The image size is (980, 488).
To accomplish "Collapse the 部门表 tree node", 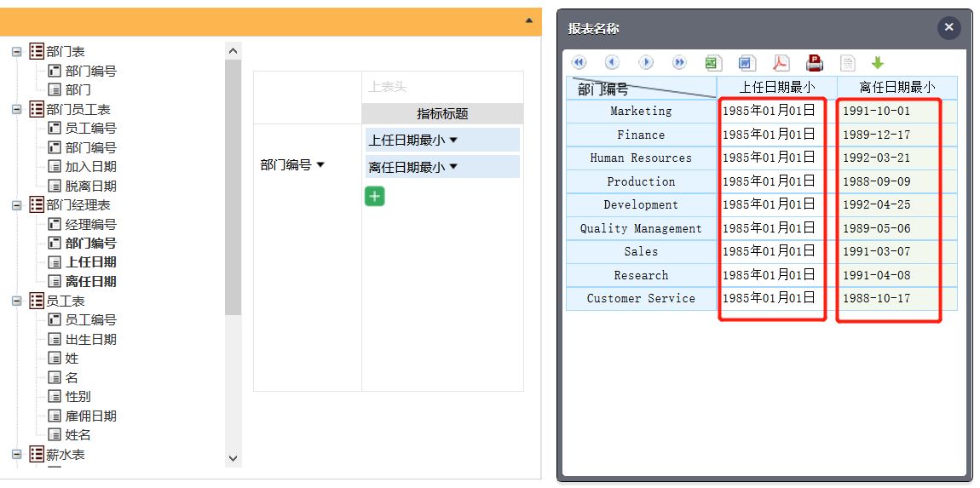I will point(17,52).
